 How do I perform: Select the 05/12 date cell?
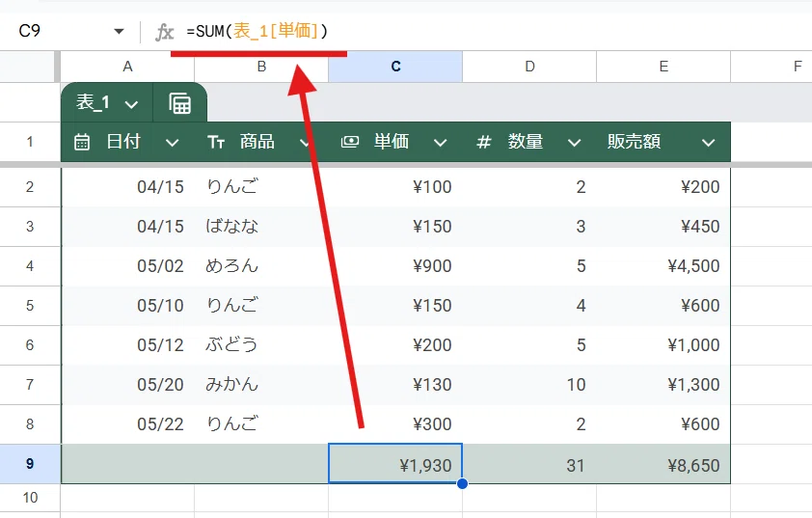click(128, 345)
